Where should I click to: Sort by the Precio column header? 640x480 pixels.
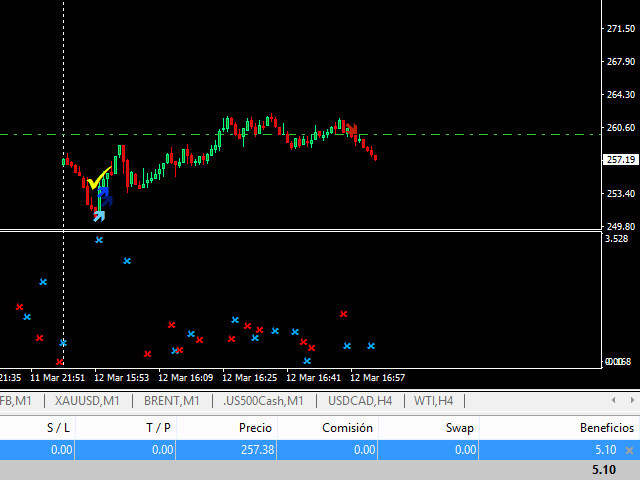click(x=256, y=428)
